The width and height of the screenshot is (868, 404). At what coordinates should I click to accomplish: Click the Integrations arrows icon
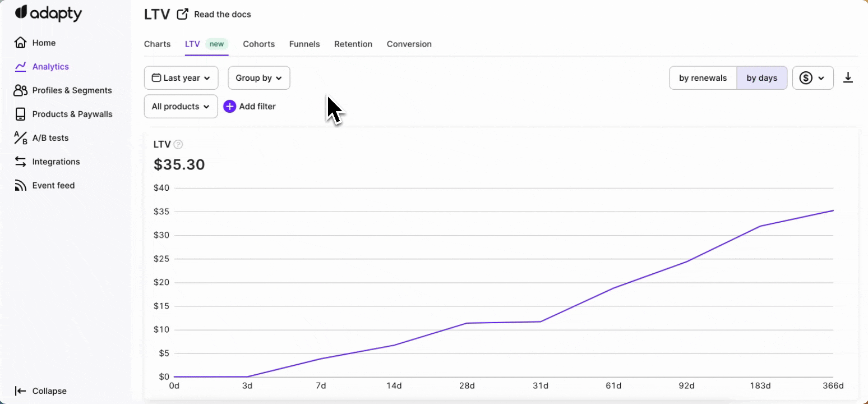(x=20, y=162)
